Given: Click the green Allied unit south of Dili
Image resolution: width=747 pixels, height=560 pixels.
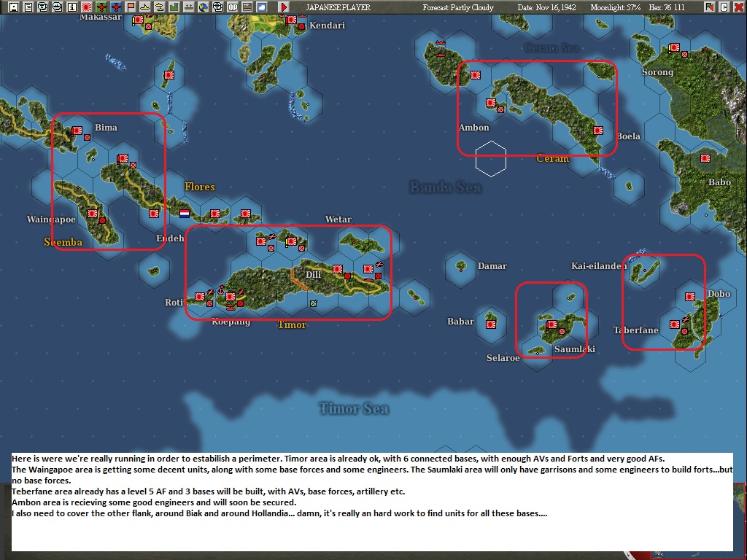Looking at the screenshot, I should 314,303.
